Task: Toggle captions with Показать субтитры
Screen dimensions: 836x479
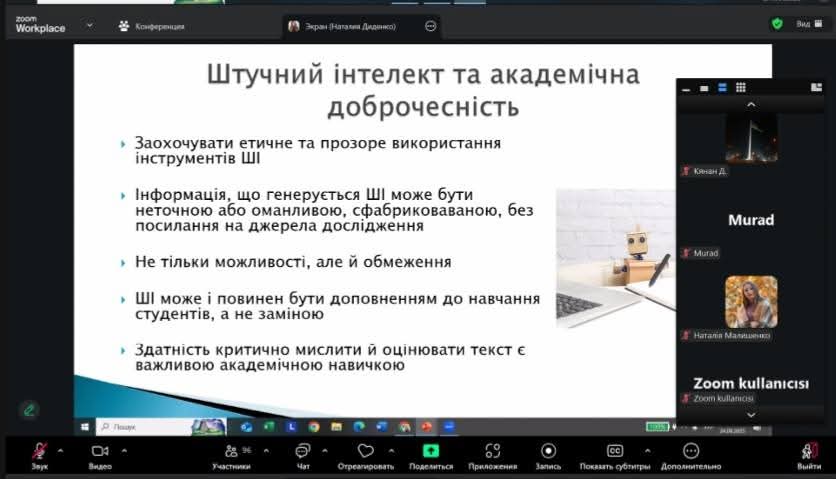Action: click(x=615, y=453)
